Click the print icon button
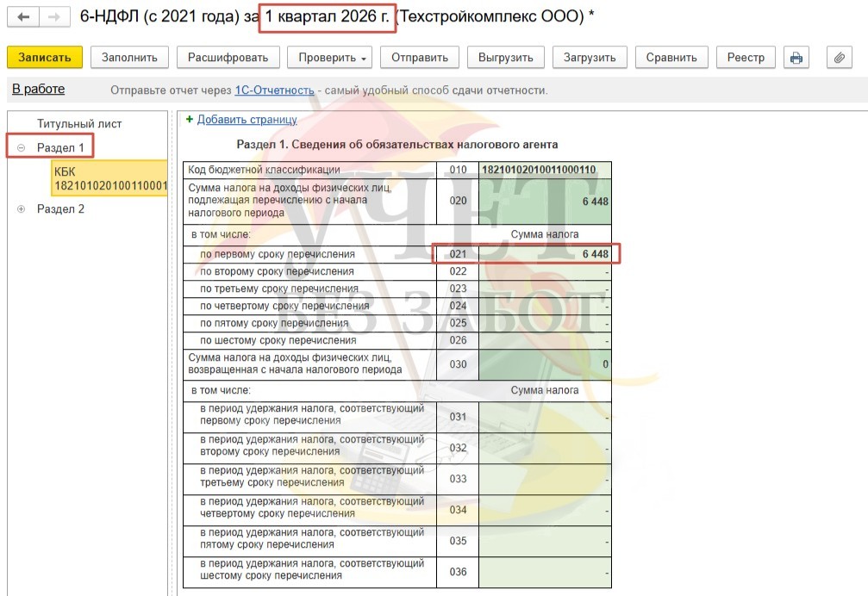 796,58
